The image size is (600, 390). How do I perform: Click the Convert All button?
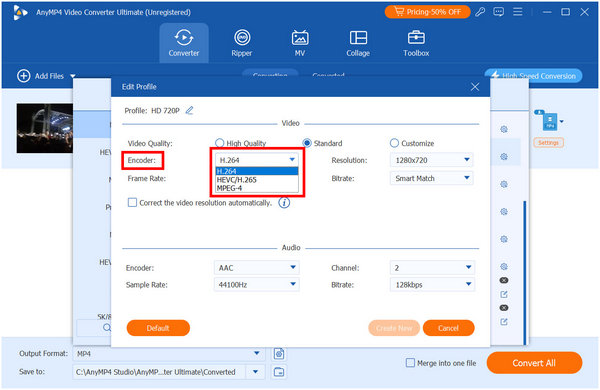534,363
